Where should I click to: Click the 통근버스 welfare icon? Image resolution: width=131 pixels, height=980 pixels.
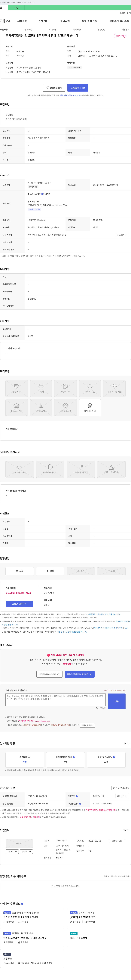point(16,388)
